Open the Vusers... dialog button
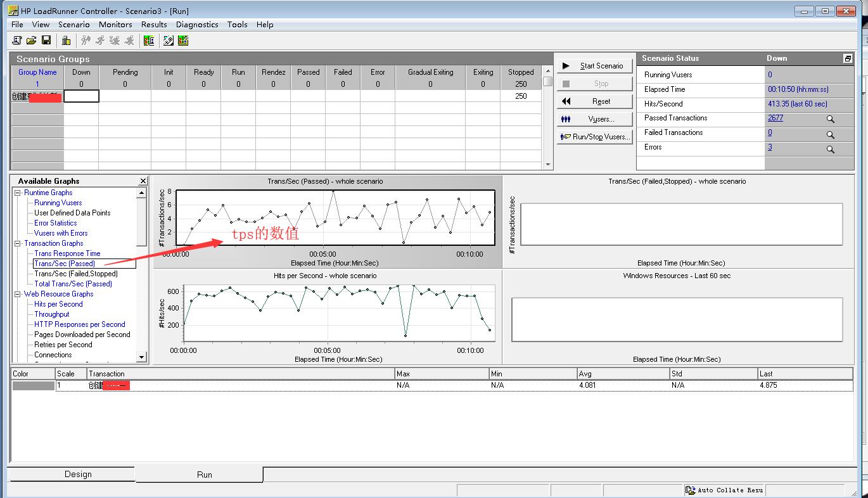The image size is (868, 498). pyautogui.click(x=595, y=119)
